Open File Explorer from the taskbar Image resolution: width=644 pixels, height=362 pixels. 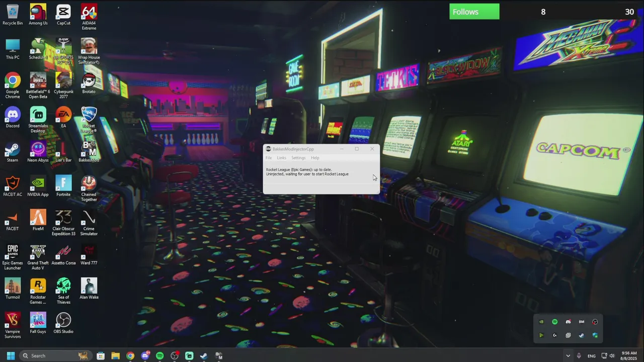tap(115, 355)
